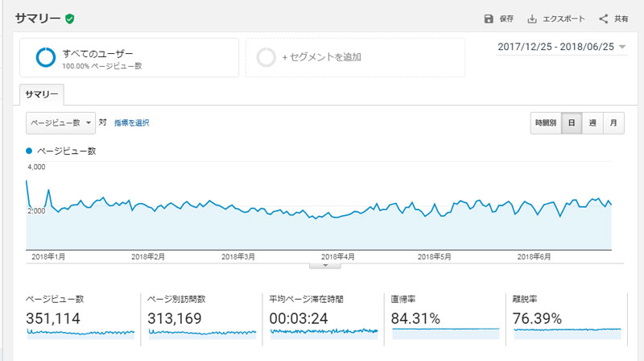Viewport: 644px width, 361px height.
Task: Select the 週 weekly view toggle
Action: 592,123
